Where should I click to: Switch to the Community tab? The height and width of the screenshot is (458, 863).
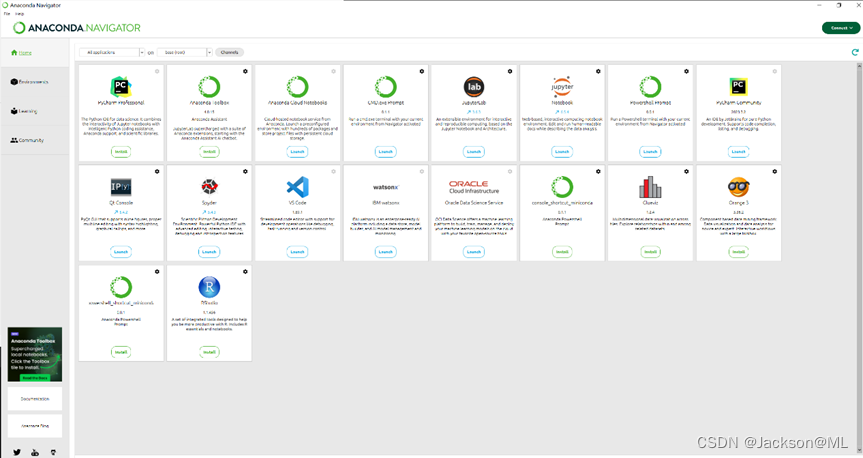coord(34,140)
